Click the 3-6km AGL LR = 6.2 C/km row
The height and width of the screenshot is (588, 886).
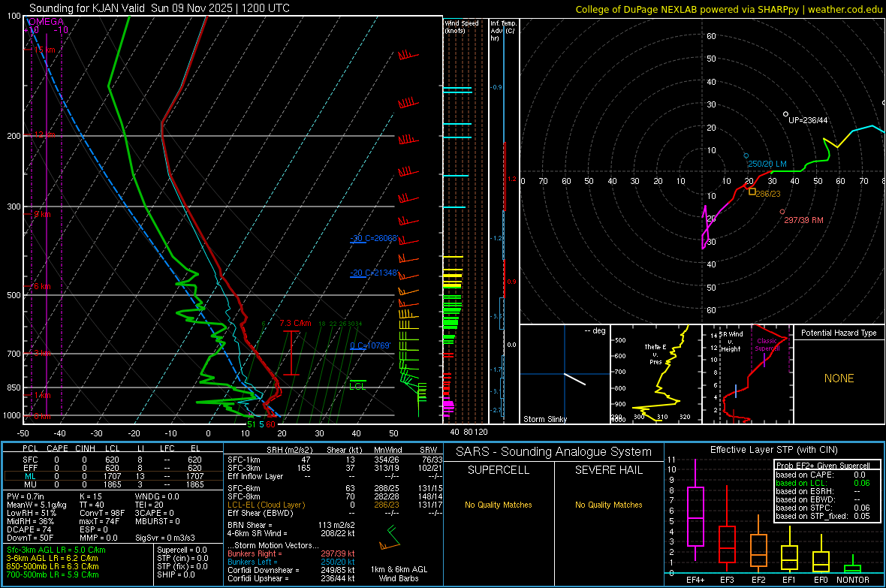click(52, 558)
